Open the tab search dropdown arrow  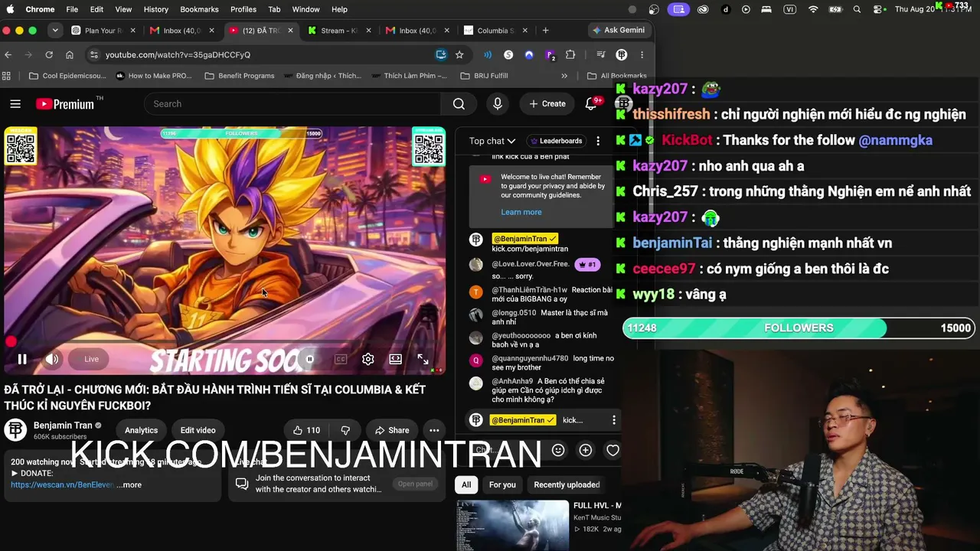point(55,31)
